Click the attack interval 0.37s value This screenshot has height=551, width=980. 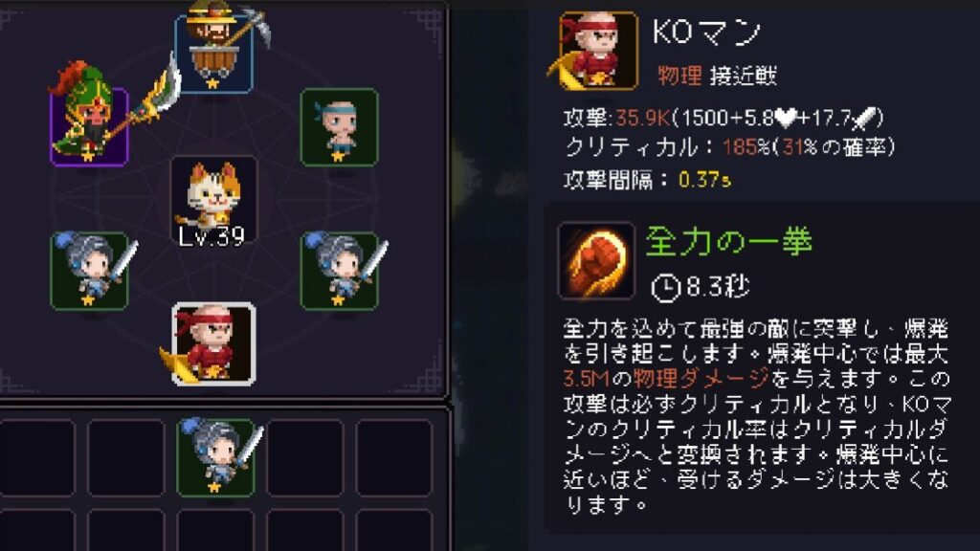click(x=704, y=180)
